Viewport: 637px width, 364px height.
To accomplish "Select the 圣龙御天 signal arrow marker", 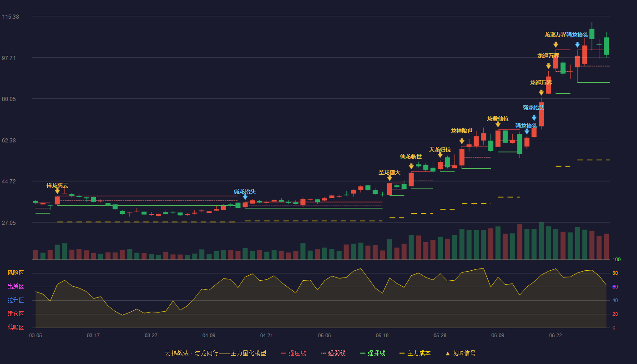I will [389, 178].
